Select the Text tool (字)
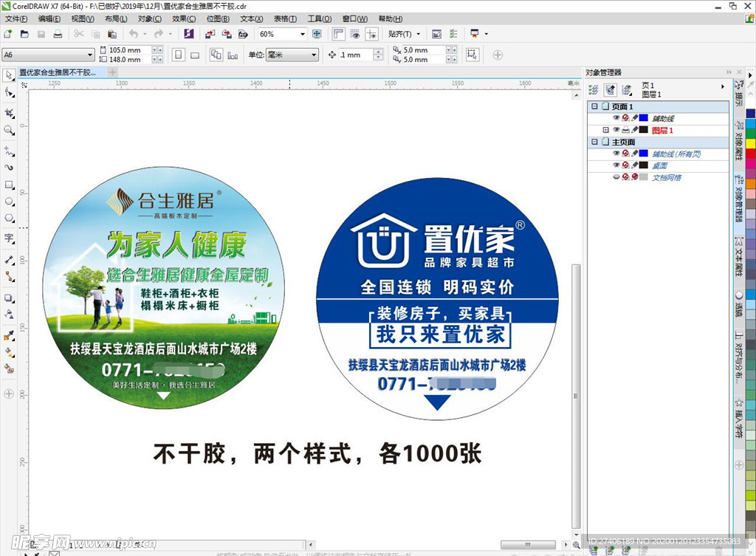756x556 pixels. 9,238
